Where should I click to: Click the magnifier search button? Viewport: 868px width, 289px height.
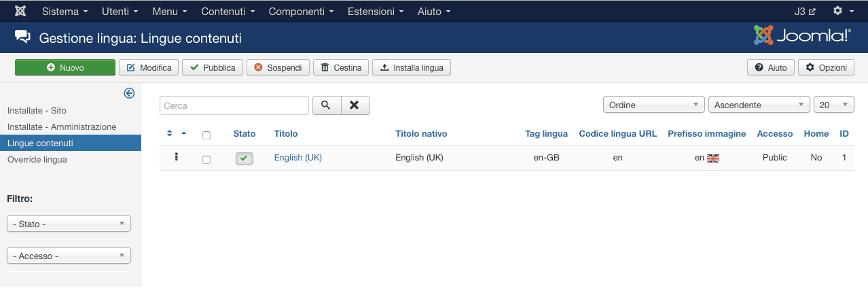tap(326, 105)
